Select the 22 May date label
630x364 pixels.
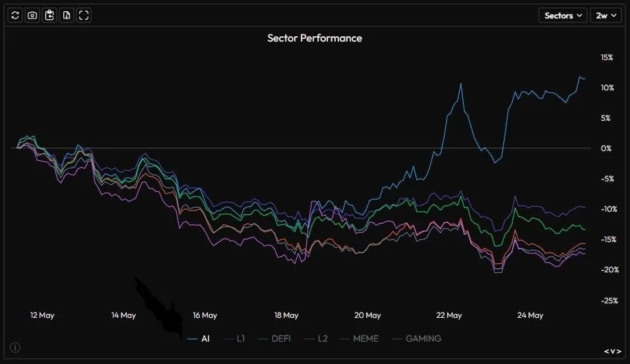(449, 315)
